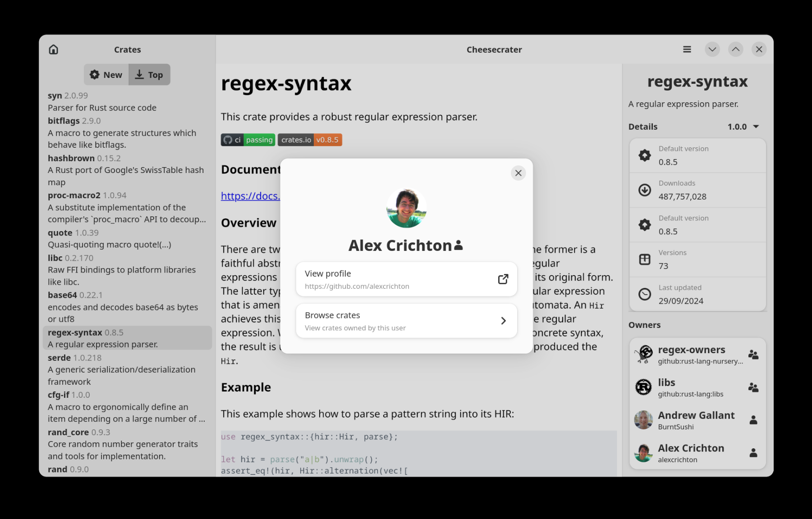This screenshot has width=812, height=519.
Task: Select the bitflags crate
Action: click(x=127, y=132)
